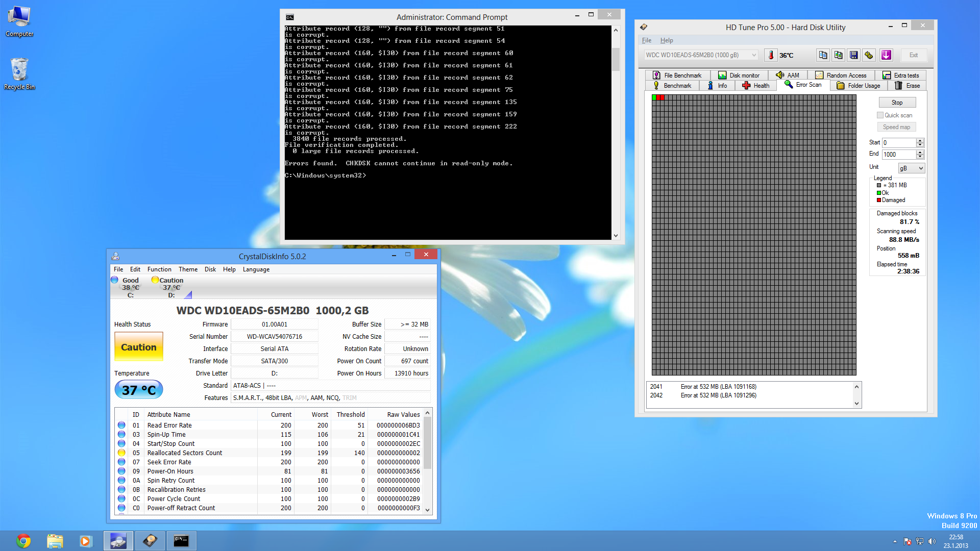Click the yellow Caution health status button
The height and width of the screenshot is (551, 980).
138,347
